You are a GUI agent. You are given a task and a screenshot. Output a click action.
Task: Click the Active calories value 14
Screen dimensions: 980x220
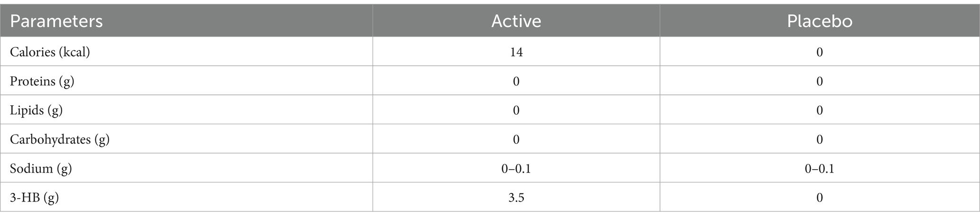(x=516, y=52)
